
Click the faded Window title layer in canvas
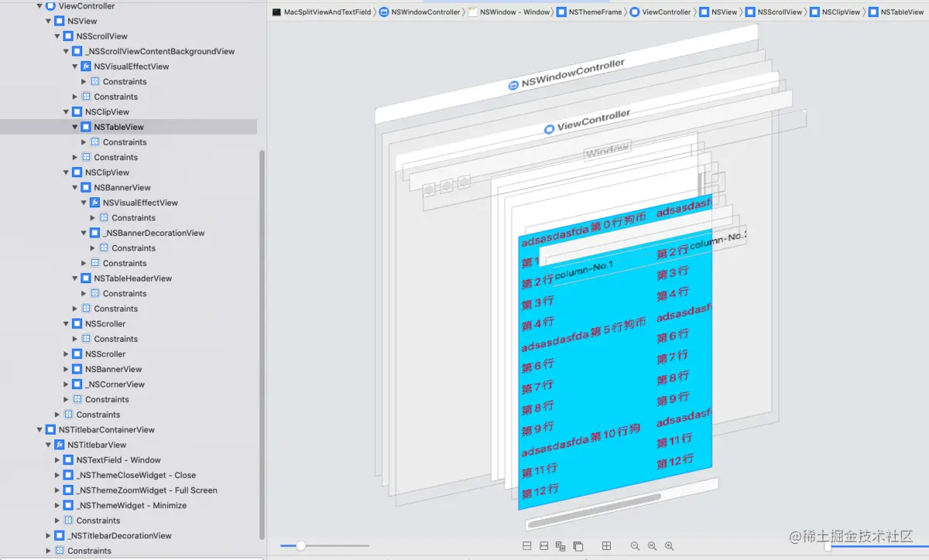click(x=608, y=151)
